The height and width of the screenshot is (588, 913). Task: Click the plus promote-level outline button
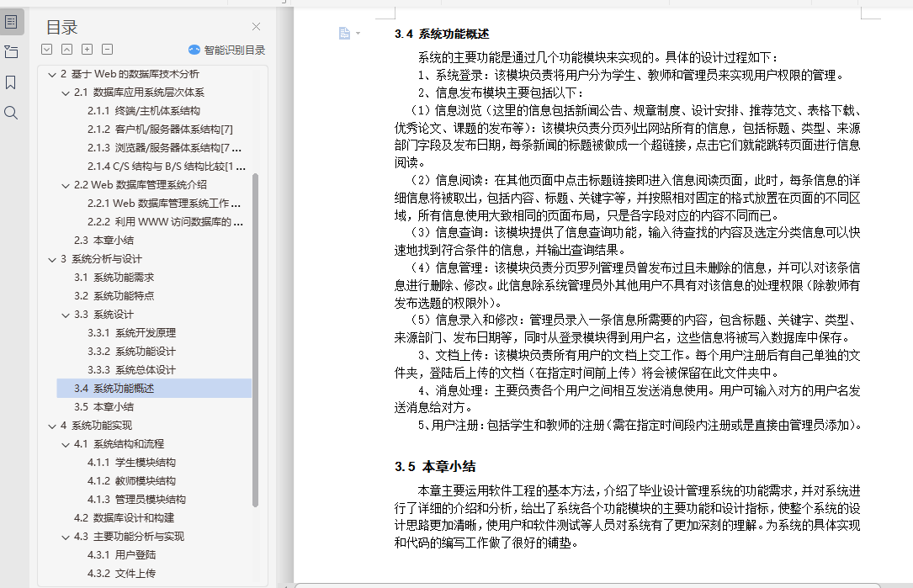point(87,50)
